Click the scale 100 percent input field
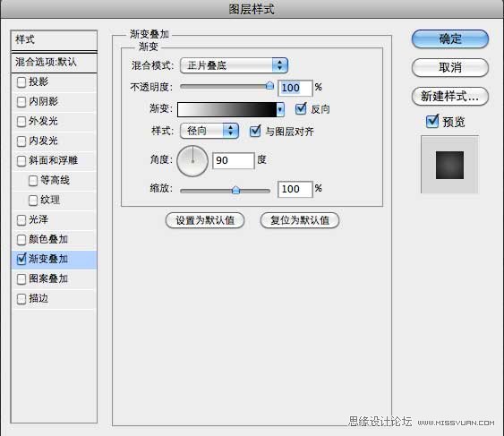The image size is (504, 436). (x=295, y=189)
